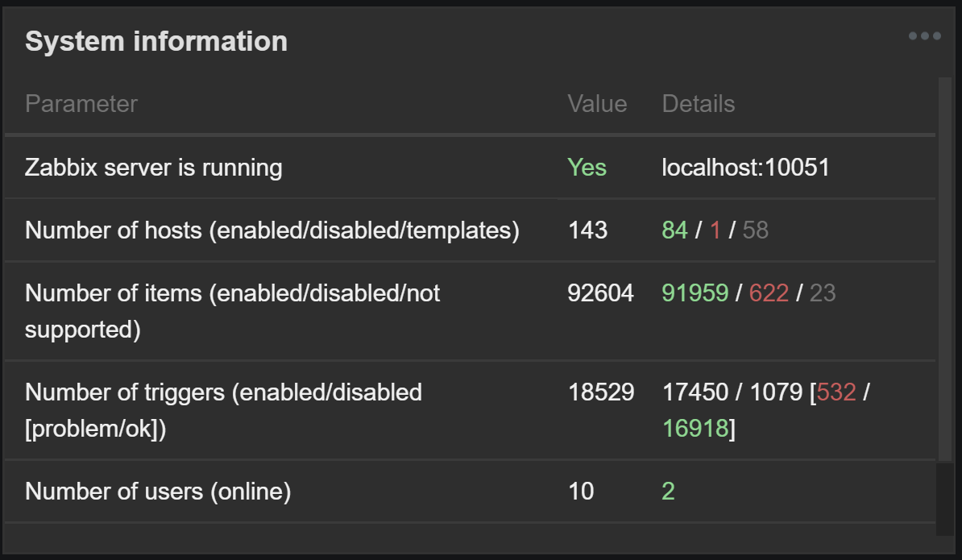This screenshot has height=560, width=962.
Task: Click disabled items count 622
Action: pos(769,293)
